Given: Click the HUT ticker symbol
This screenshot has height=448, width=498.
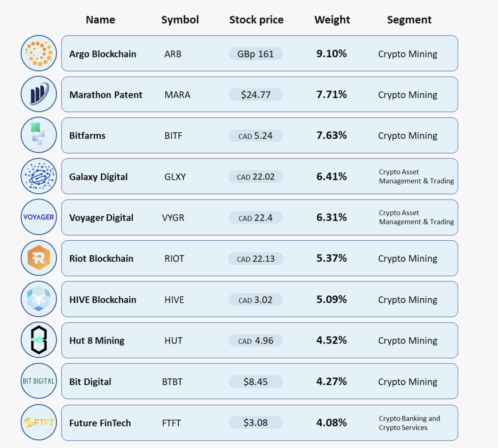Looking at the screenshot, I should click(x=174, y=341).
